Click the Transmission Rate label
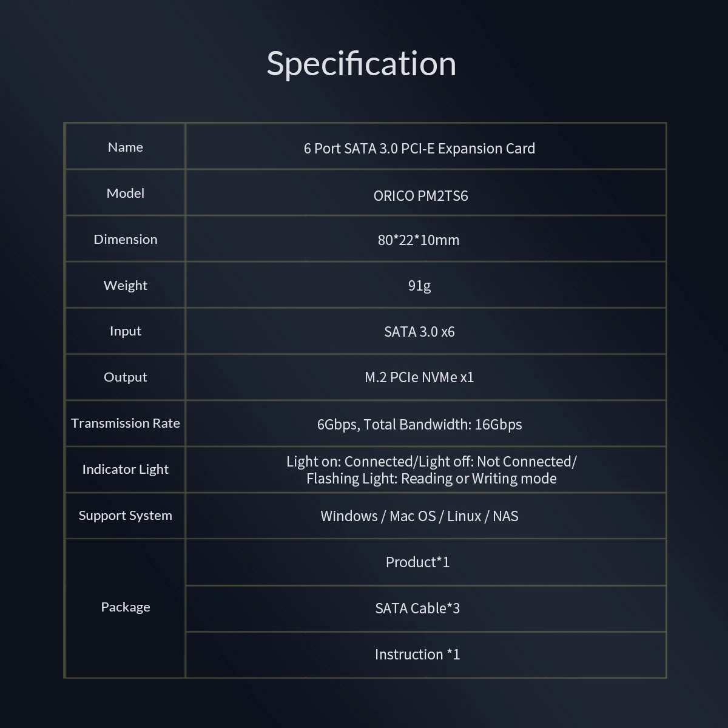The image size is (728, 728). (125, 423)
